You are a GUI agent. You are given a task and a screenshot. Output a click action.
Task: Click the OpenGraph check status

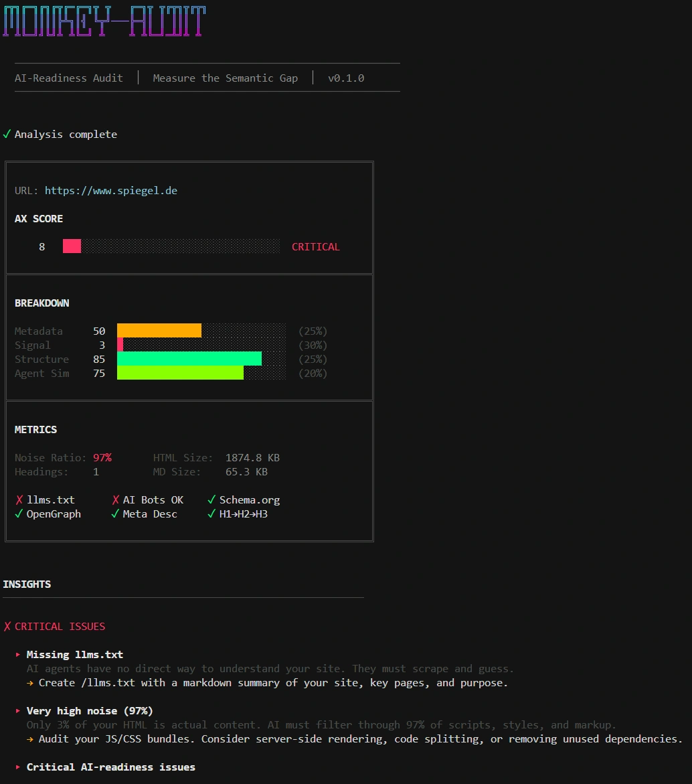(48, 514)
